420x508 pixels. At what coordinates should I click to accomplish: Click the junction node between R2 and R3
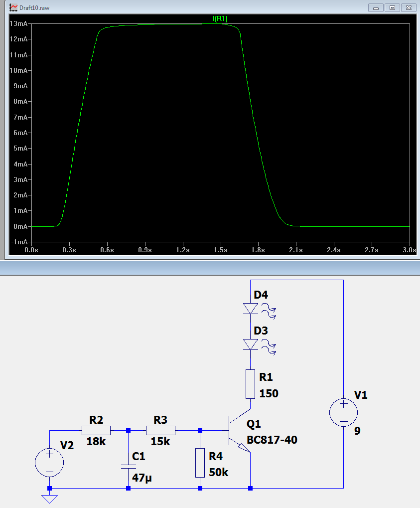tap(128, 431)
